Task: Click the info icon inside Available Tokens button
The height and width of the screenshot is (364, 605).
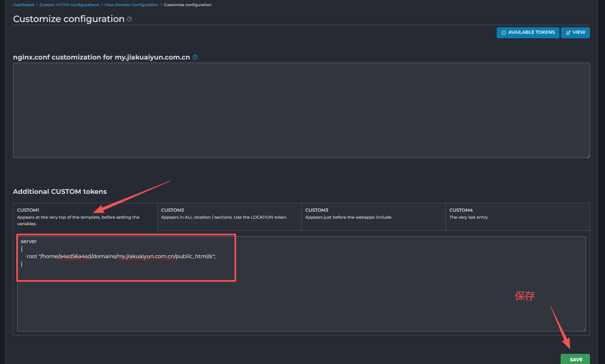Action: (x=504, y=33)
